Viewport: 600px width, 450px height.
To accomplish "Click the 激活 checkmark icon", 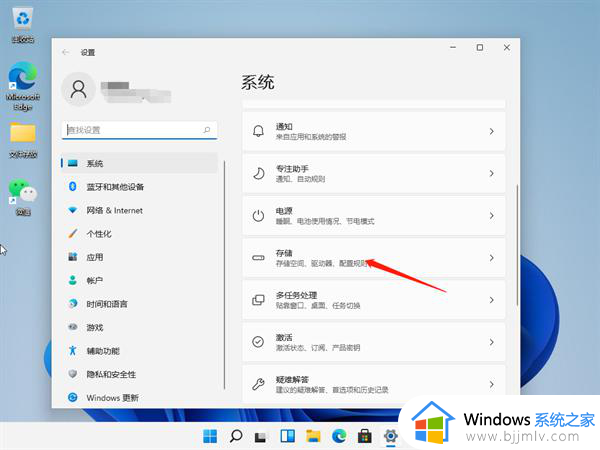I will pyautogui.click(x=258, y=342).
